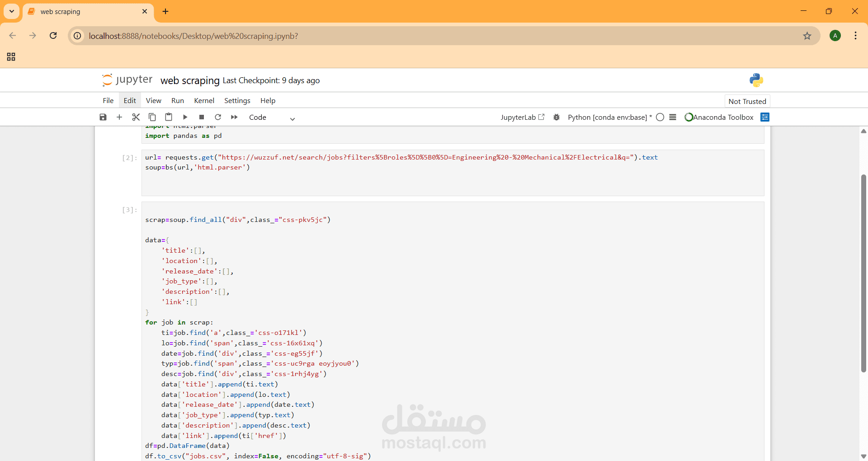Click the soup=bs(url,'html.parser') line
Screen dimensions: 868x461
pyautogui.click(x=197, y=167)
